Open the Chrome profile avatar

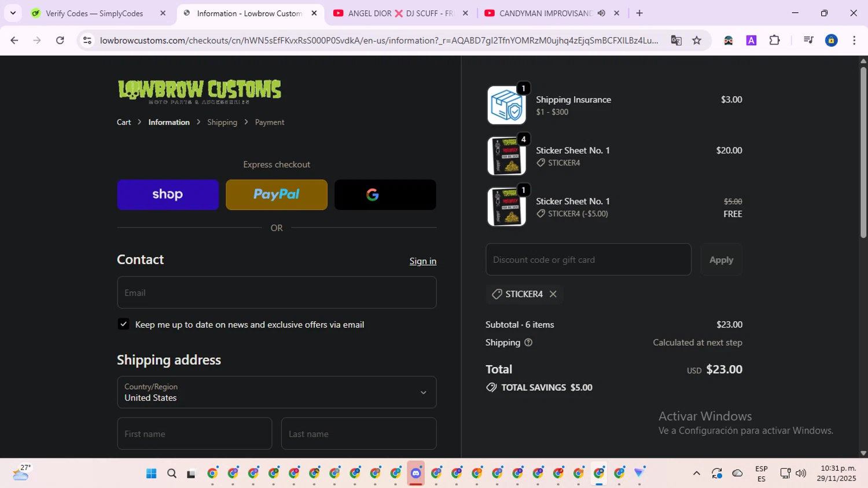pos(832,41)
